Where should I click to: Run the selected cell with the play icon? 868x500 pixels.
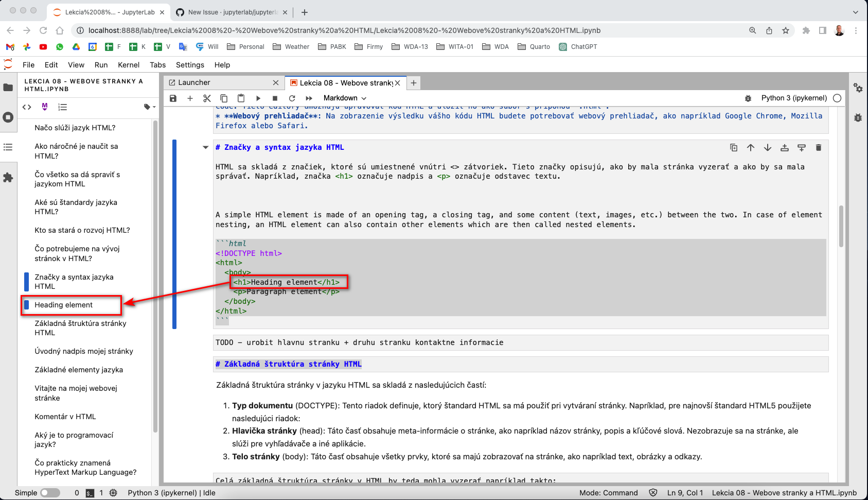click(258, 98)
